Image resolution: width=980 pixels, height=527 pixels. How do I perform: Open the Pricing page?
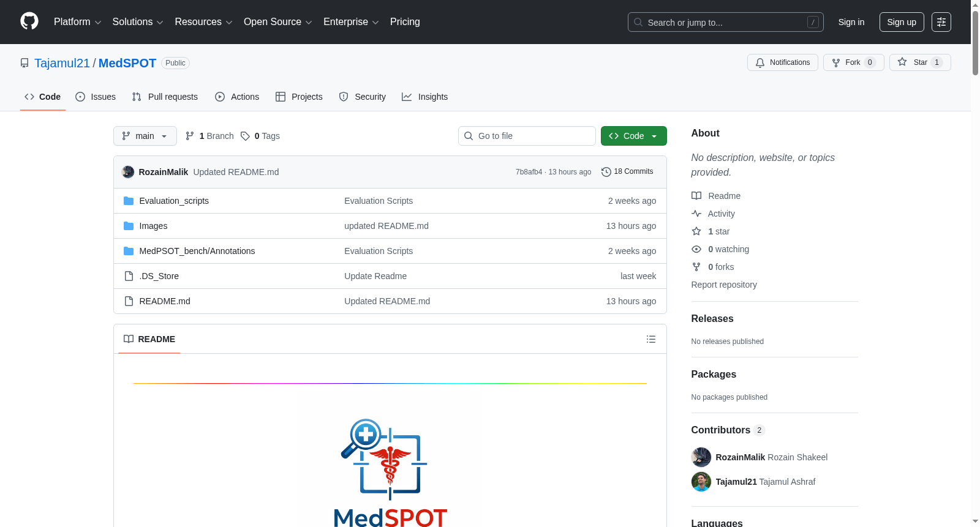coord(405,22)
